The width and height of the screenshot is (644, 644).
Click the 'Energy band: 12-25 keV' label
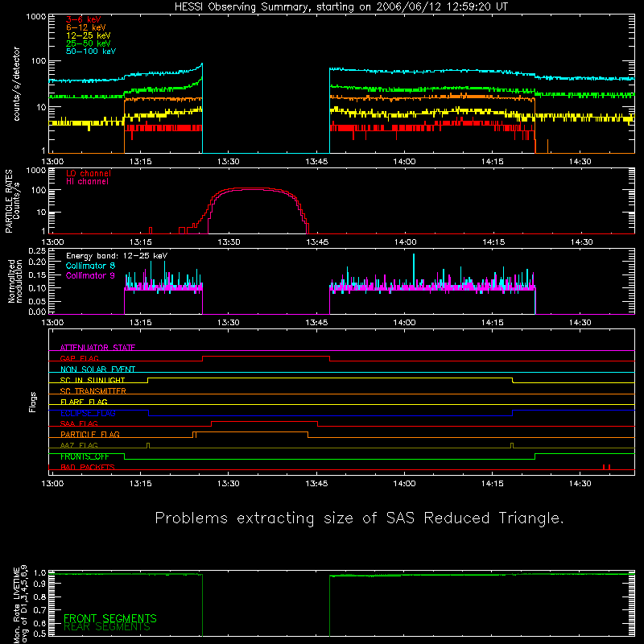pos(117,256)
